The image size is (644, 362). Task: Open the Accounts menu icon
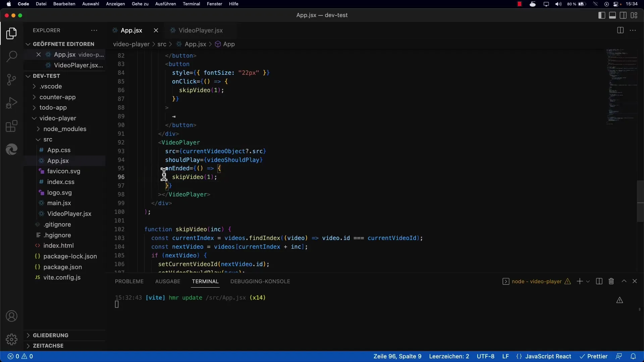click(11, 316)
